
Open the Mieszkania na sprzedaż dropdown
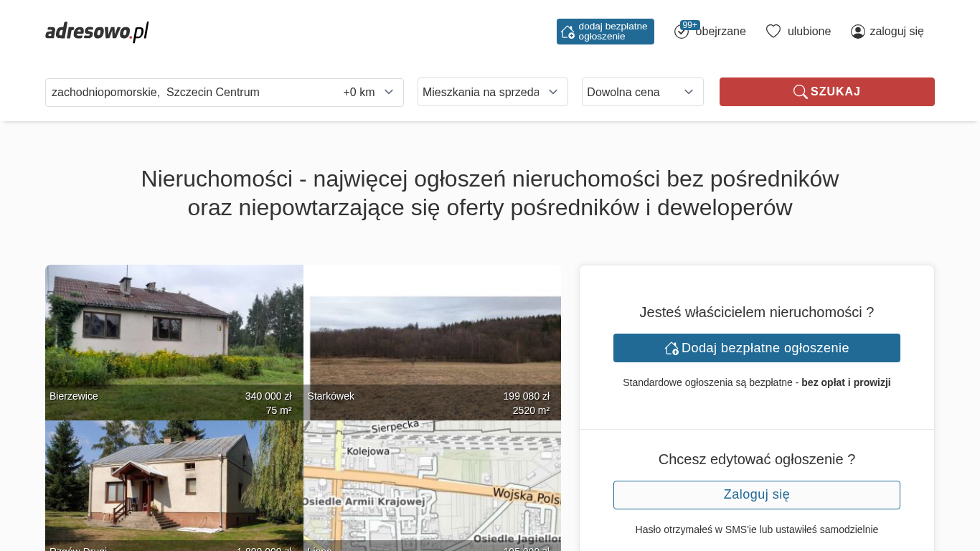pyautogui.click(x=492, y=92)
